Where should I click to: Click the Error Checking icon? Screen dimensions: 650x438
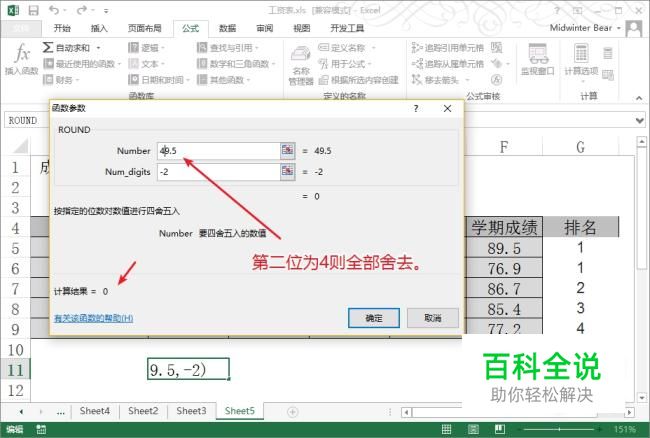[497, 63]
